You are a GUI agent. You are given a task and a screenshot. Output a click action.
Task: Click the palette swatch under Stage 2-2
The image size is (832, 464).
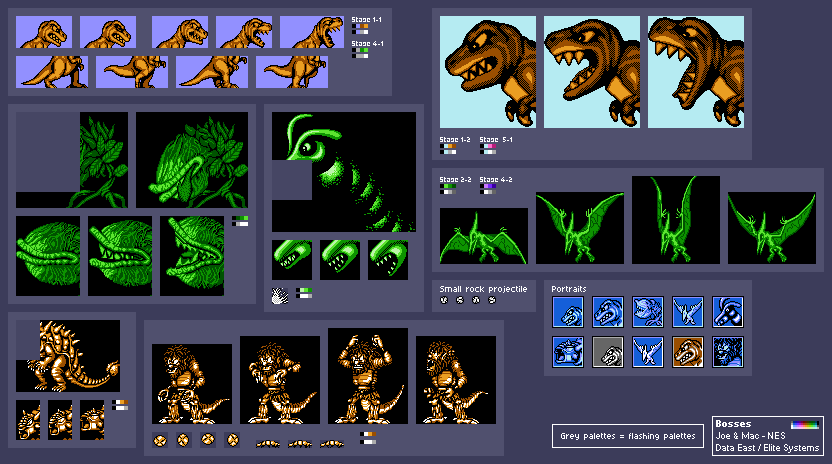point(447,187)
